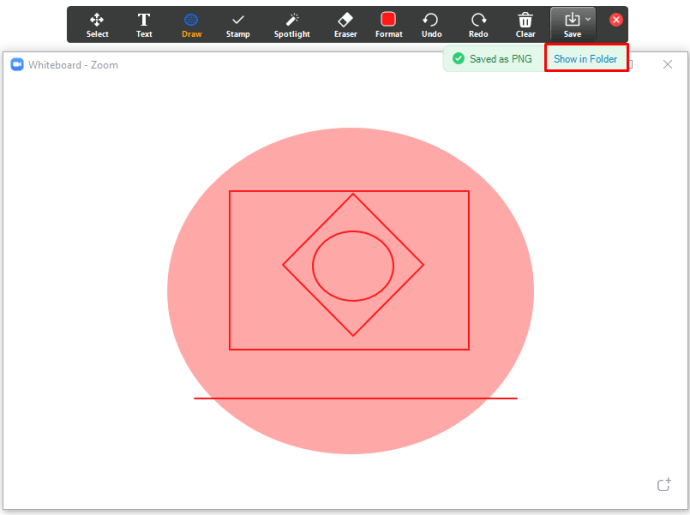Save the whiteboard with the Save icon

click(572, 20)
